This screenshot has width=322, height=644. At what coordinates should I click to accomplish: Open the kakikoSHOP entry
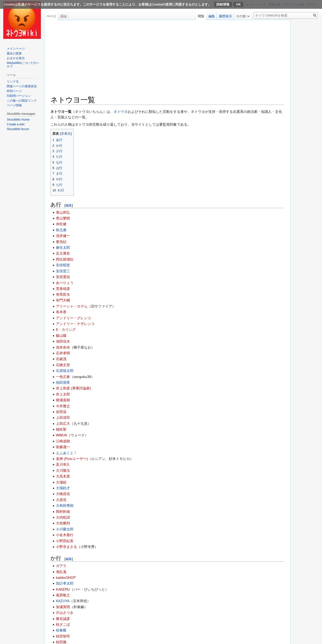[66, 578]
